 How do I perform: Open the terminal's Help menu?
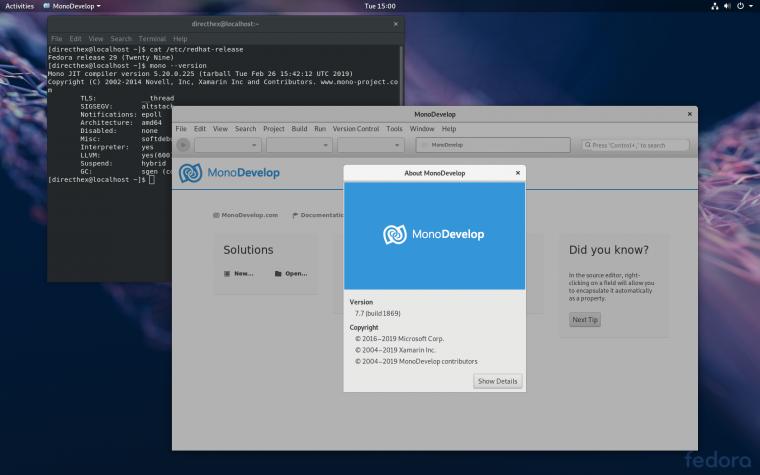point(180,38)
